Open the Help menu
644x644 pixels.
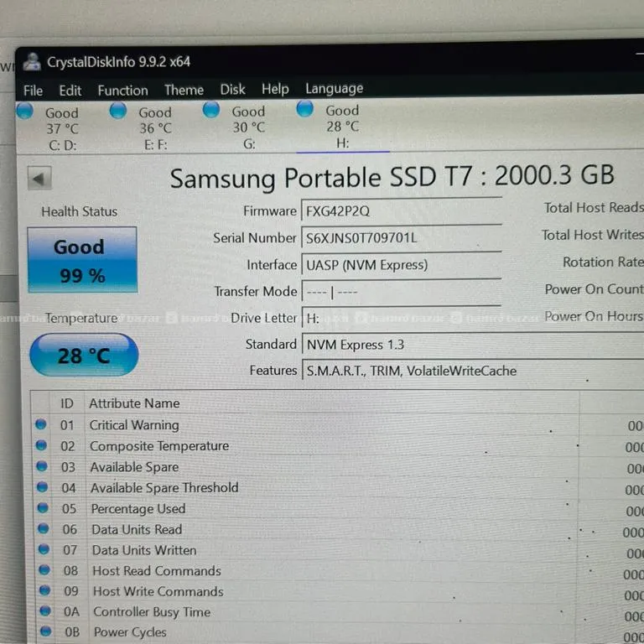pos(275,89)
